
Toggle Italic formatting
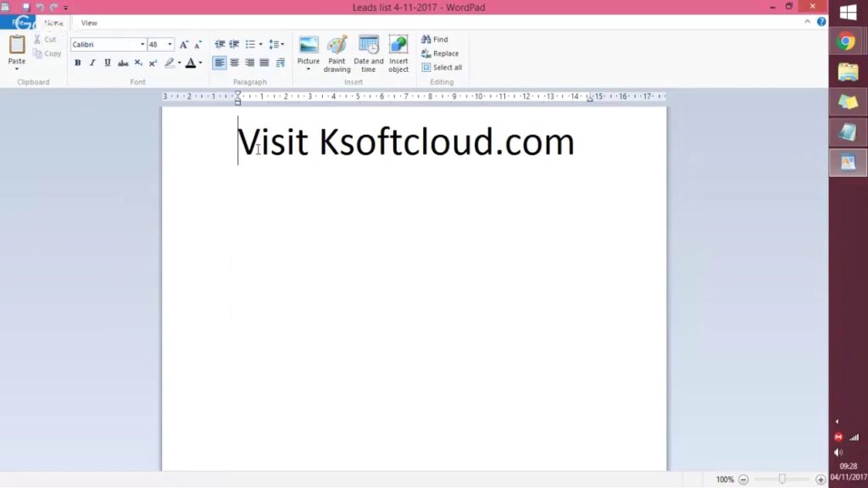click(x=92, y=63)
